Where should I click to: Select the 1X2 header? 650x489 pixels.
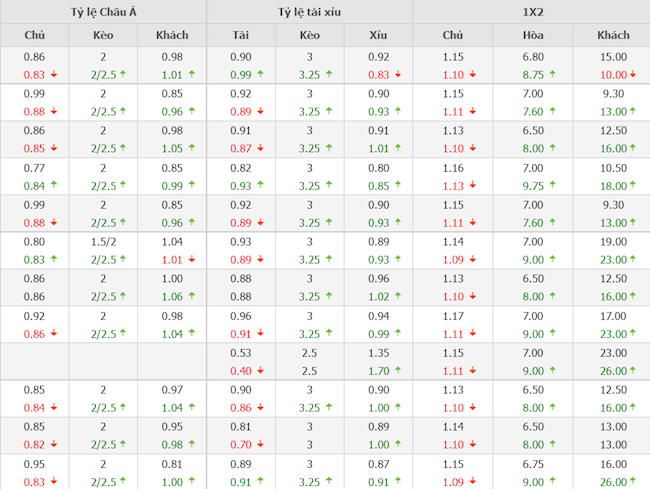pos(531,12)
